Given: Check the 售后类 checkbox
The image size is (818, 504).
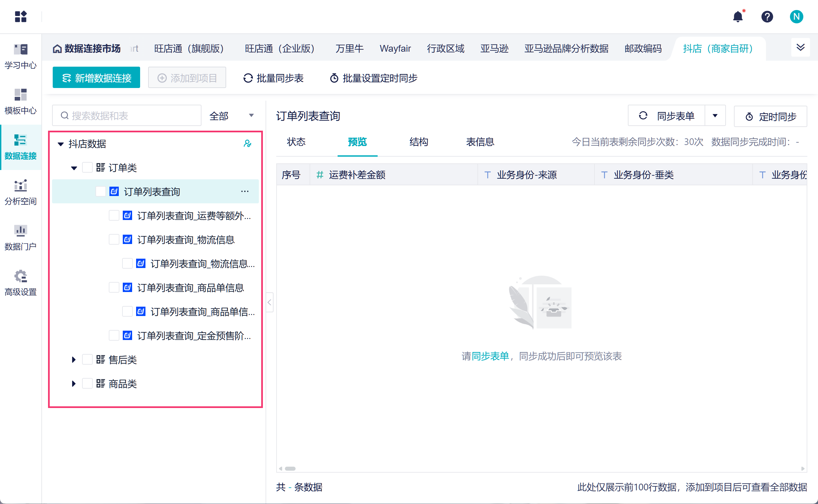Looking at the screenshot, I should click(x=87, y=359).
